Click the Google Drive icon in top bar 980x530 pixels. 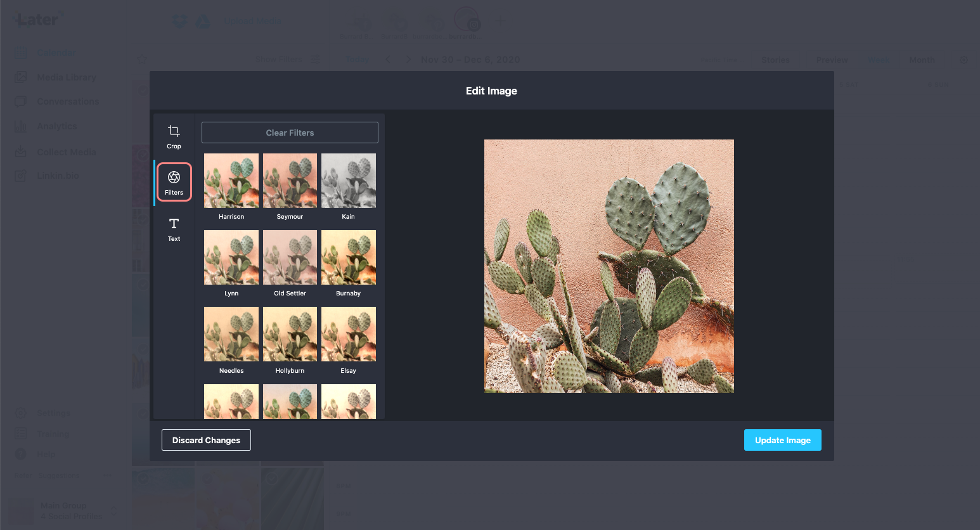203,22
